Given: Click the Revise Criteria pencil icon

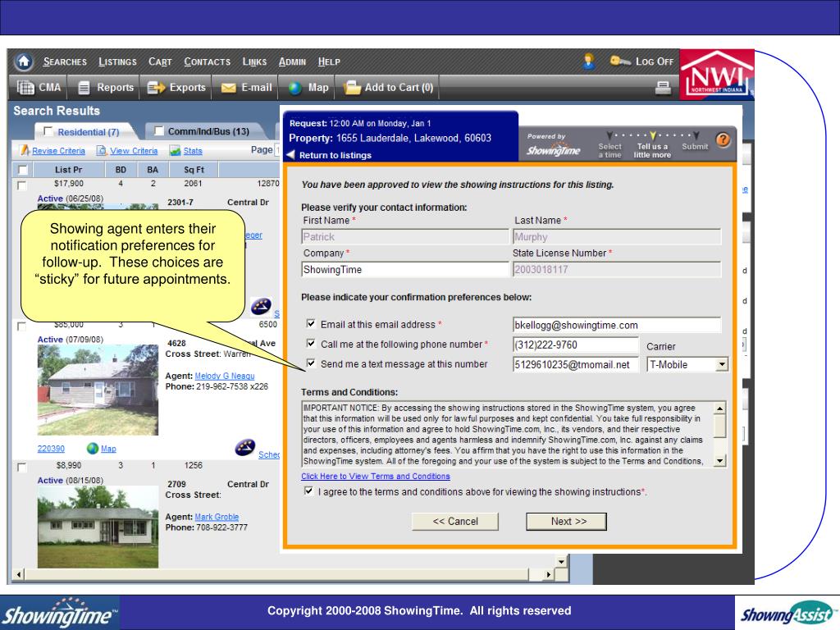Looking at the screenshot, I should pyautogui.click(x=25, y=151).
